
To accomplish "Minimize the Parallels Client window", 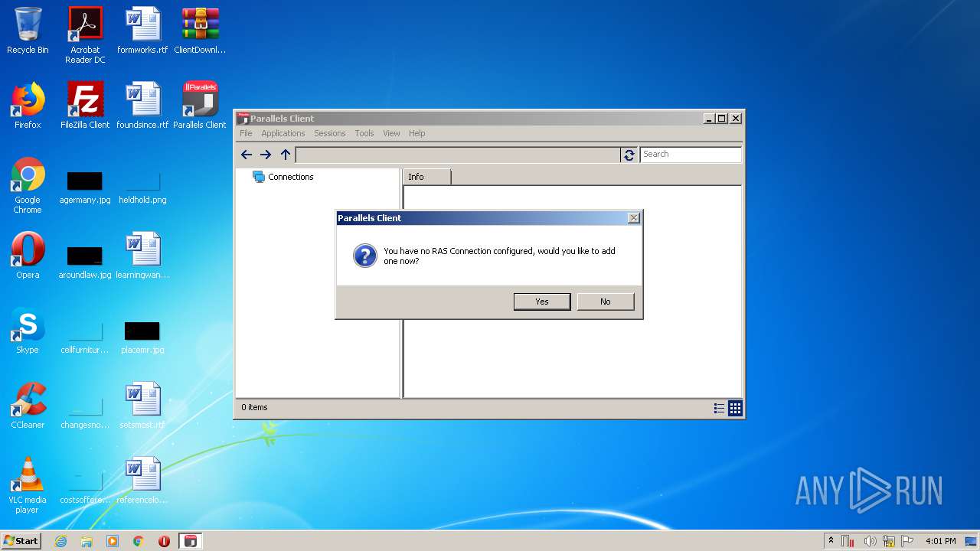I will [x=709, y=119].
